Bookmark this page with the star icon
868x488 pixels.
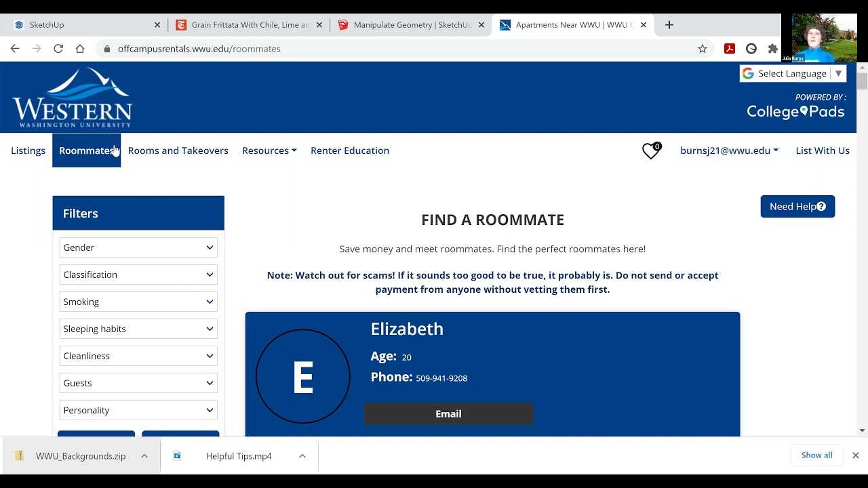point(703,49)
